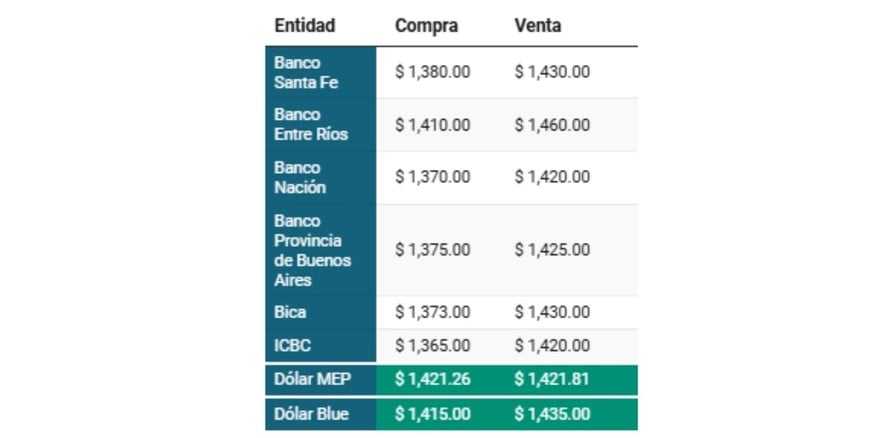Select the Banco Santa Fe row label

click(x=306, y=72)
